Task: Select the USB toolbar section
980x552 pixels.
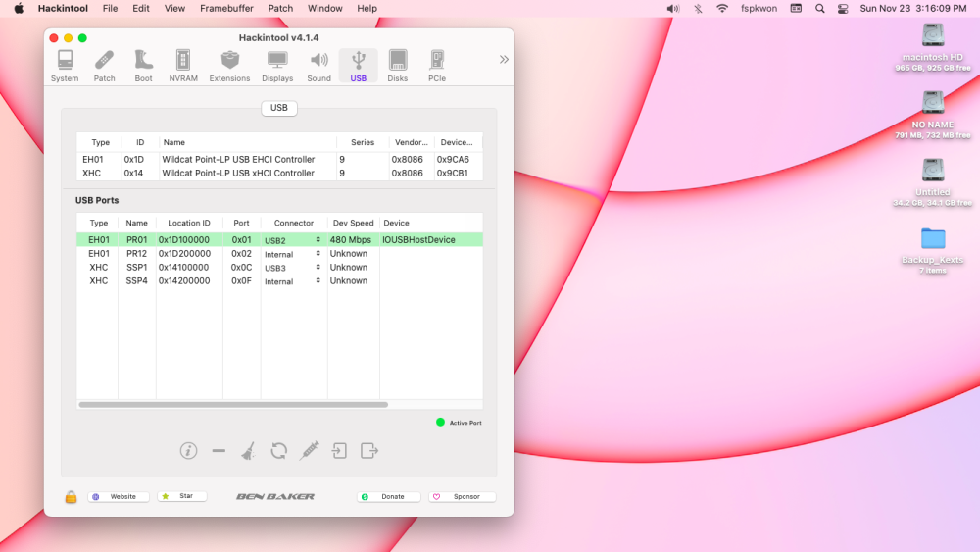Action: coord(358,66)
